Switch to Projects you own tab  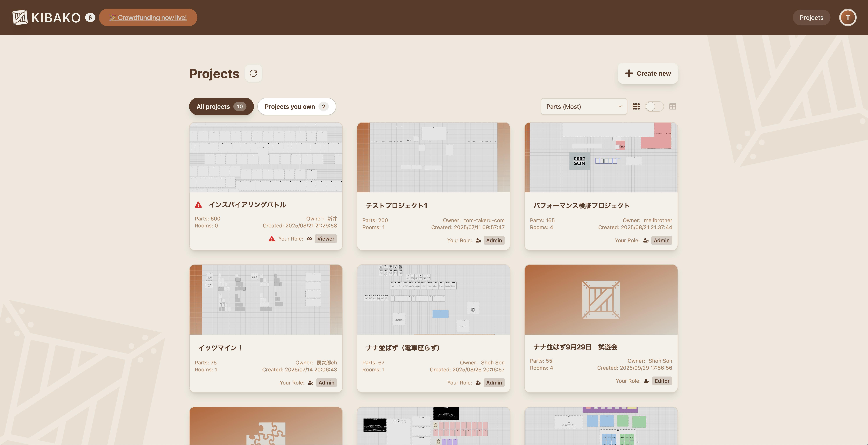(x=296, y=106)
